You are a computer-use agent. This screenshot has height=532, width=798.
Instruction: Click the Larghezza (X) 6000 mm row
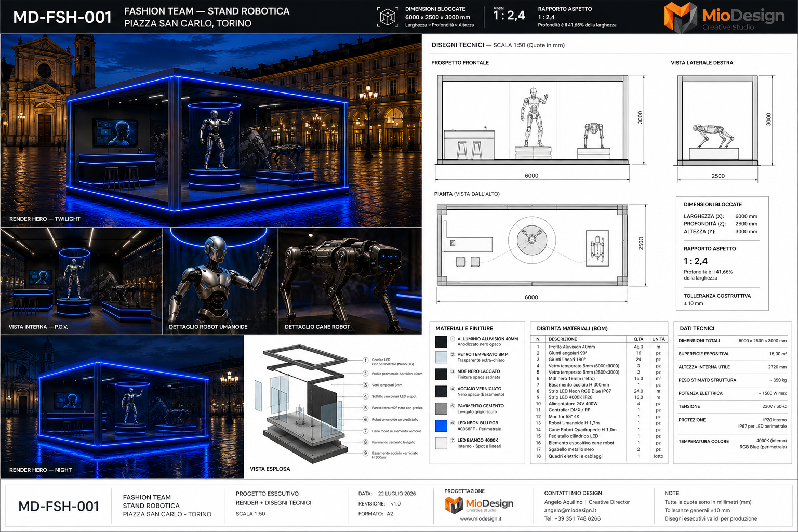[721, 216]
